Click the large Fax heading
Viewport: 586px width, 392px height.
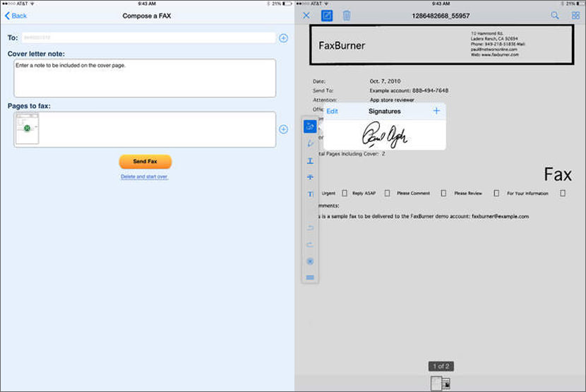click(x=558, y=174)
